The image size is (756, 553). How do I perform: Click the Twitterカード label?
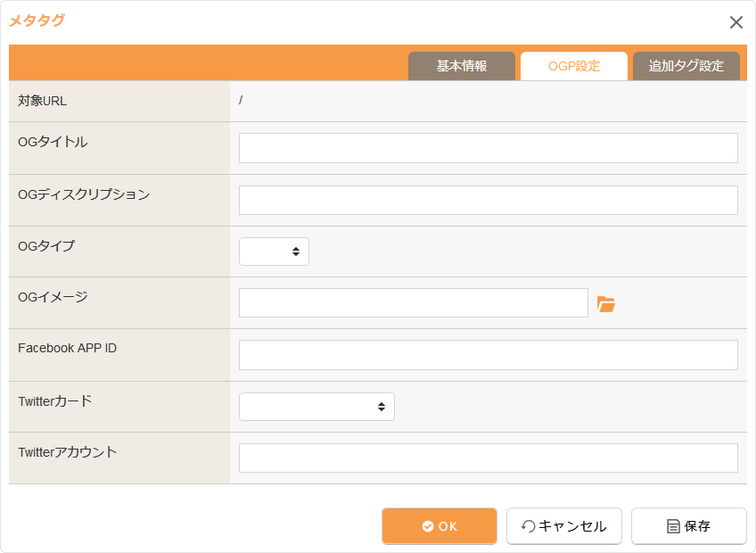point(55,401)
